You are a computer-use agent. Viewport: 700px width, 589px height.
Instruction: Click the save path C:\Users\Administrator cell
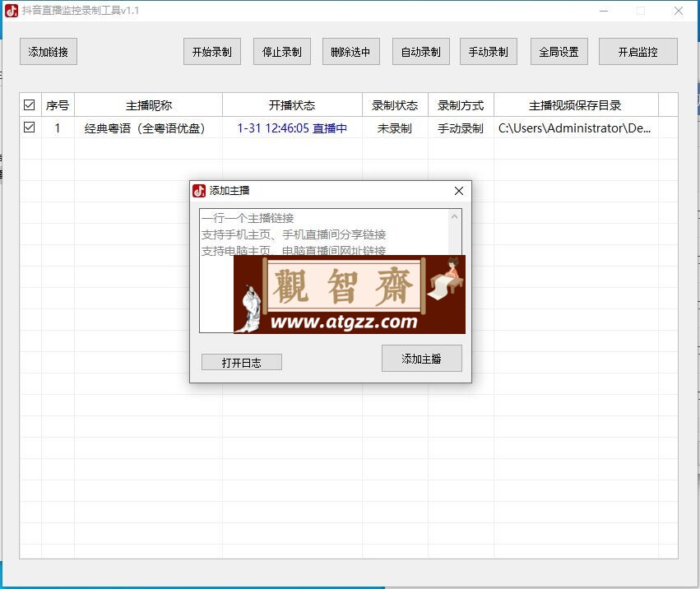click(574, 128)
